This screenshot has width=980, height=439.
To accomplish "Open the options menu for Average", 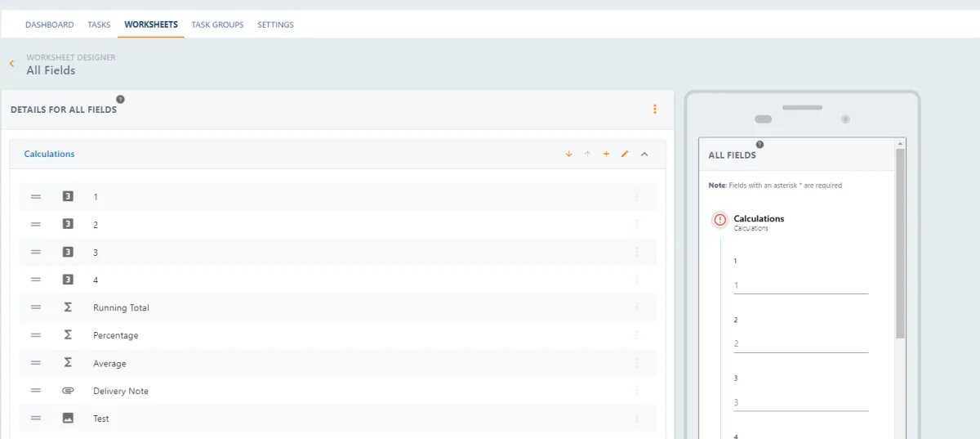I will tap(636, 363).
